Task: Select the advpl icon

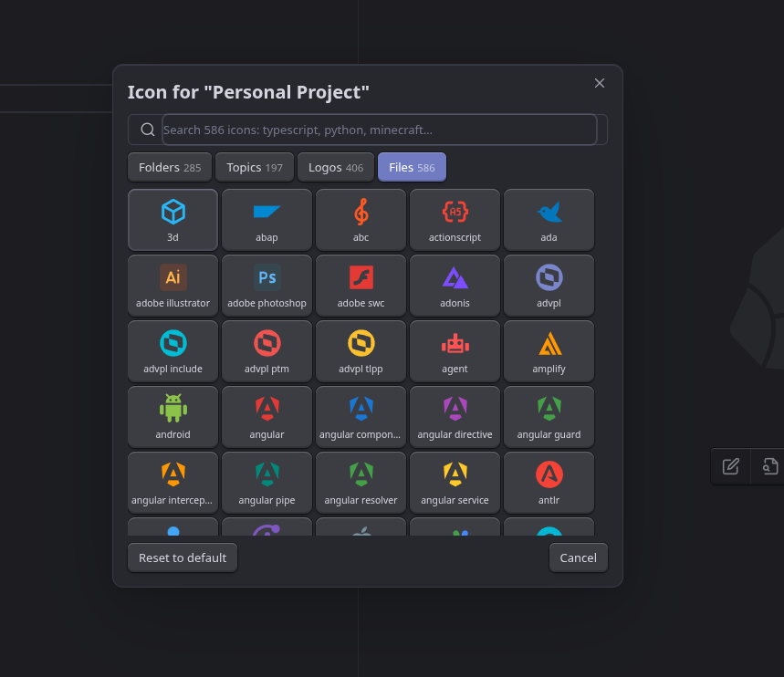Action: tap(549, 286)
